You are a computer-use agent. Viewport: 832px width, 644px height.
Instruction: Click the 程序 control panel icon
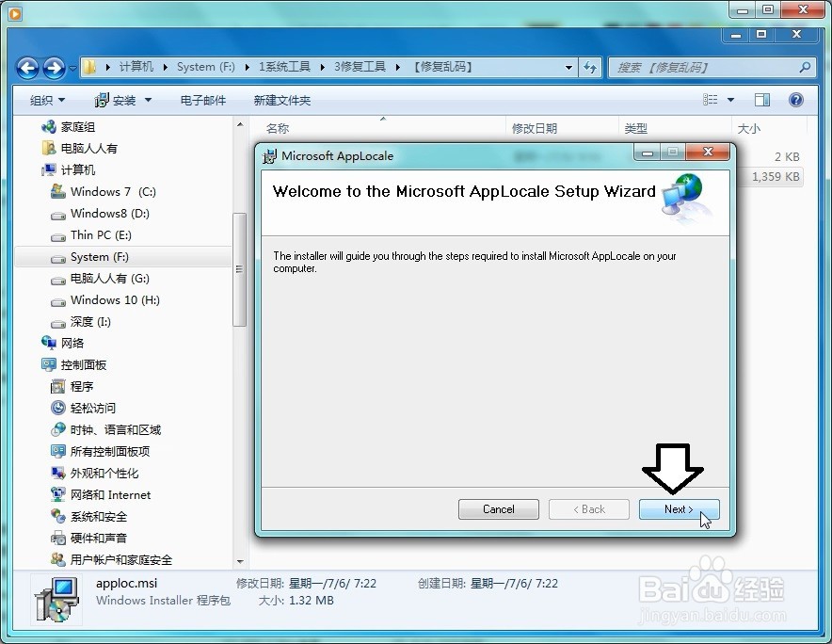[57, 387]
